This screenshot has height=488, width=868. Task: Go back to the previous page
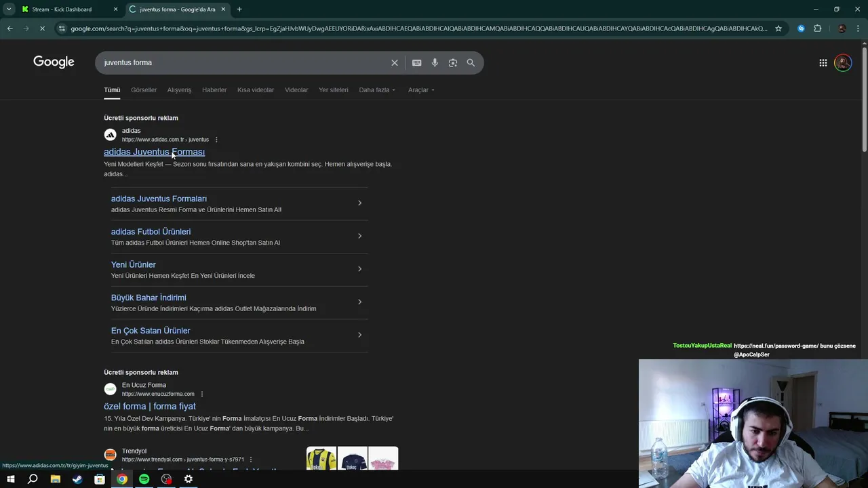[9, 28]
